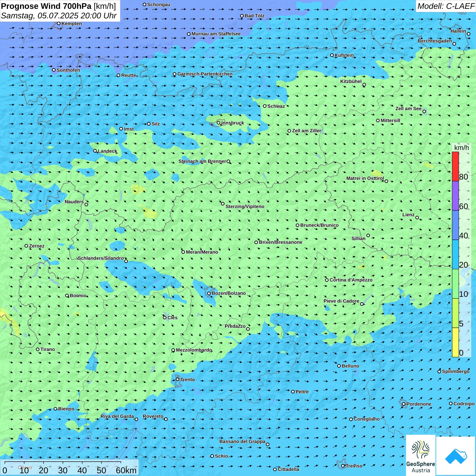Screen dimensions: 476x476
Task: Select the yellow legend swatch at the bottom
Action: tap(455, 342)
